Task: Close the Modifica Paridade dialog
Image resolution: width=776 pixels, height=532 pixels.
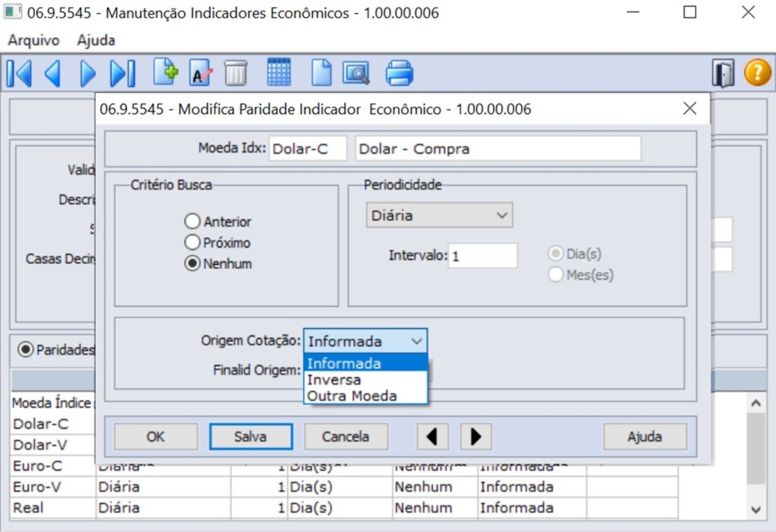Action: click(x=690, y=109)
